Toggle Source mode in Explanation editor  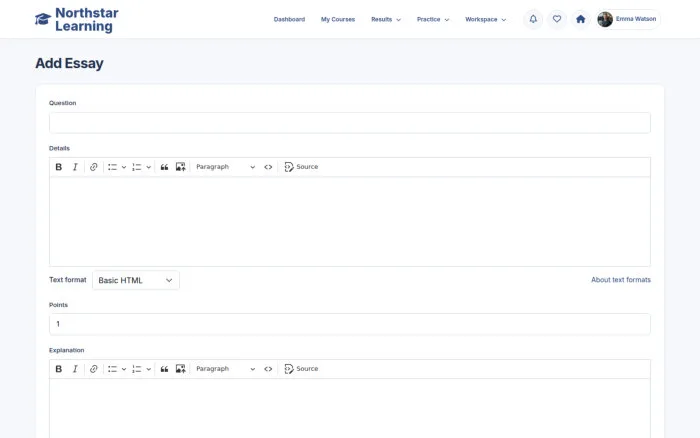[301, 369]
